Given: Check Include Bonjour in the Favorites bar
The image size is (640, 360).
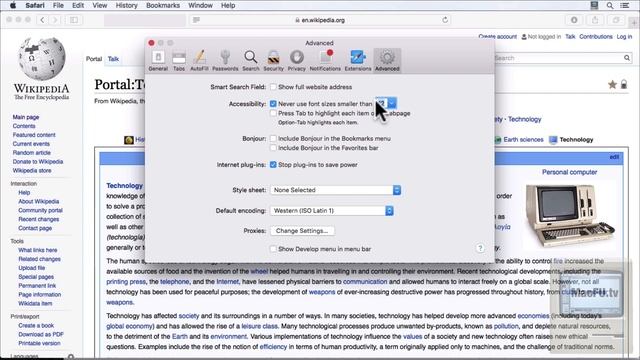Looking at the screenshot, I should click(x=273, y=148).
